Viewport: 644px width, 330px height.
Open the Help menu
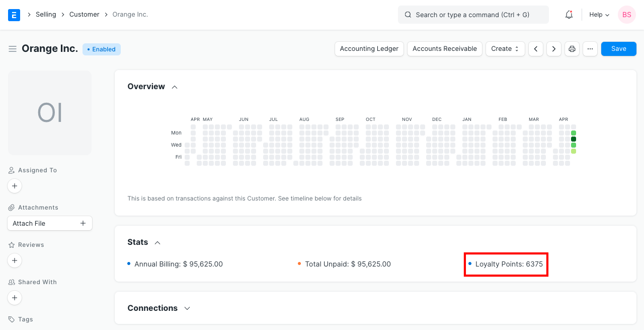599,15
